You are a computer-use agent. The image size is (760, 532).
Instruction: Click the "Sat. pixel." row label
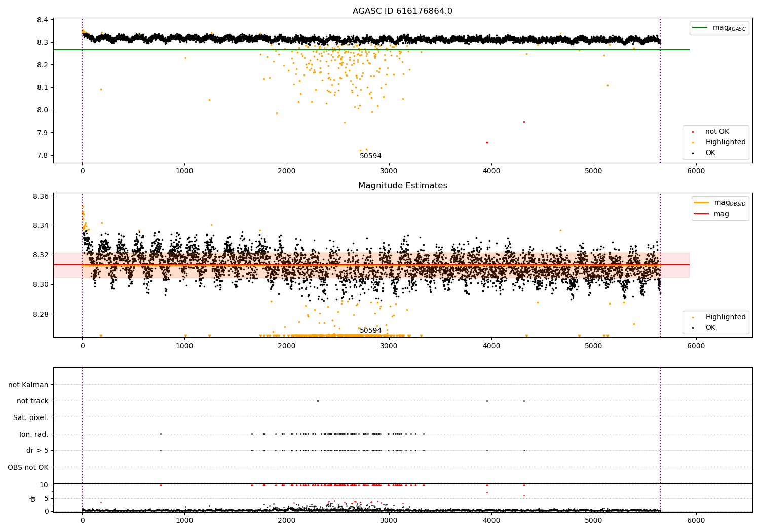(x=30, y=417)
